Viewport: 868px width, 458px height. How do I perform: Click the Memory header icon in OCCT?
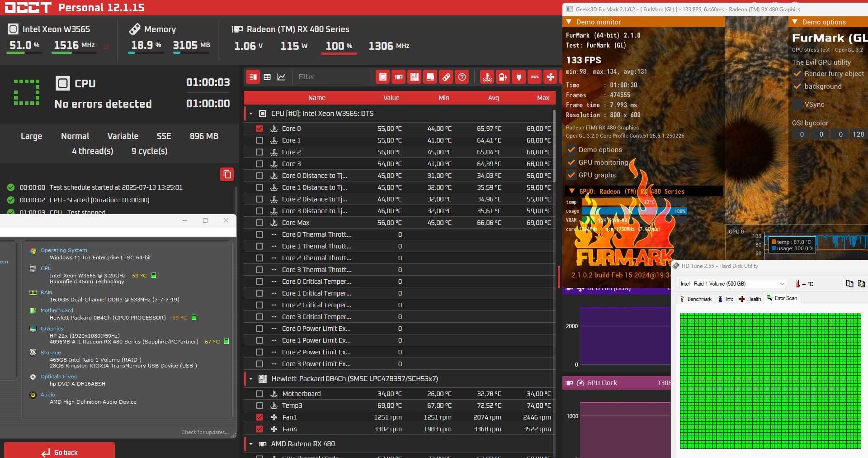pos(135,29)
